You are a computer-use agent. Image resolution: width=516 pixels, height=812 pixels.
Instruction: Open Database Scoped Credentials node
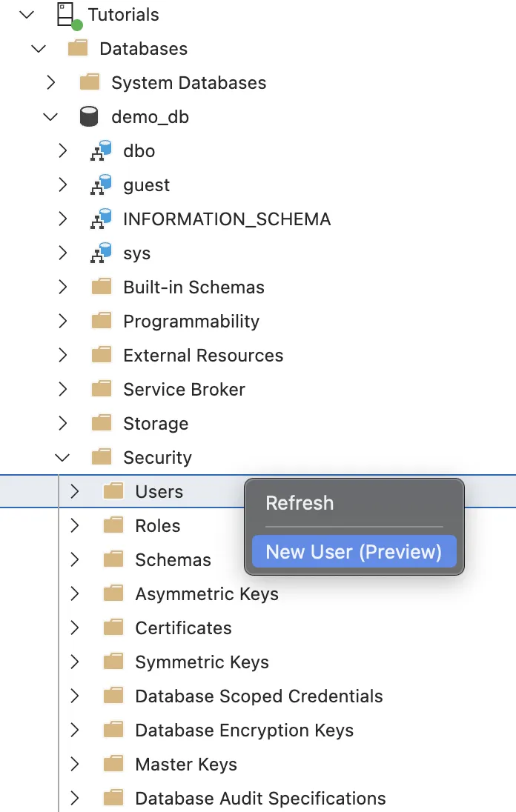pyautogui.click(x=74, y=696)
